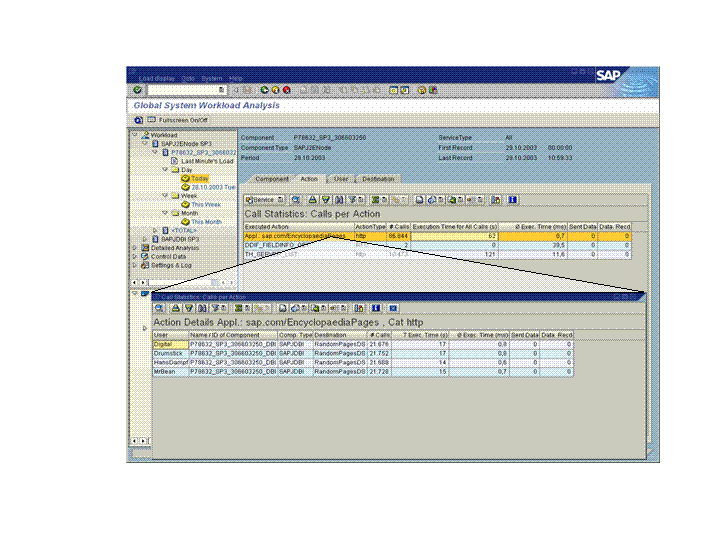The height and width of the screenshot is (540, 720).
Task: Select Today in the Day folder
Action: pyautogui.click(x=200, y=178)
